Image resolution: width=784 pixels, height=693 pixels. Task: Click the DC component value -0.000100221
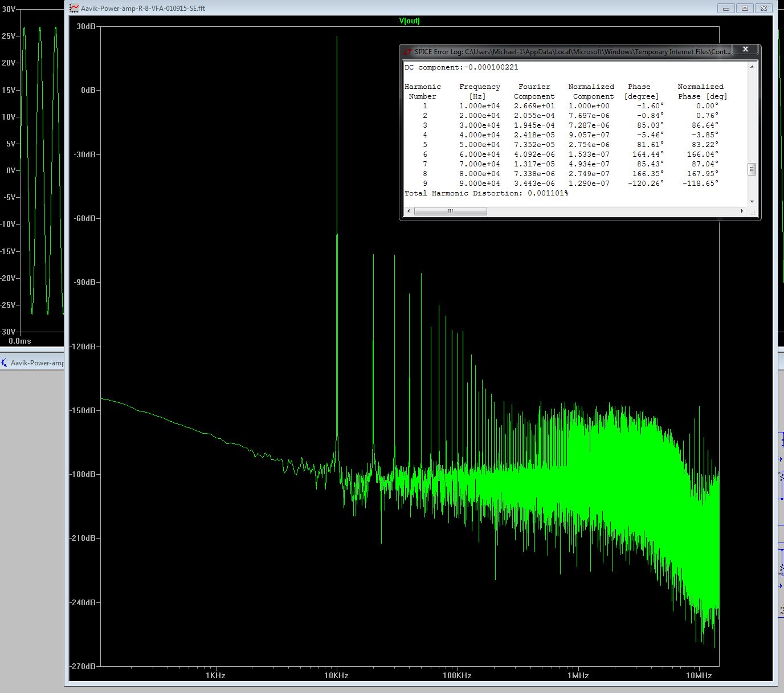point(491,67)
